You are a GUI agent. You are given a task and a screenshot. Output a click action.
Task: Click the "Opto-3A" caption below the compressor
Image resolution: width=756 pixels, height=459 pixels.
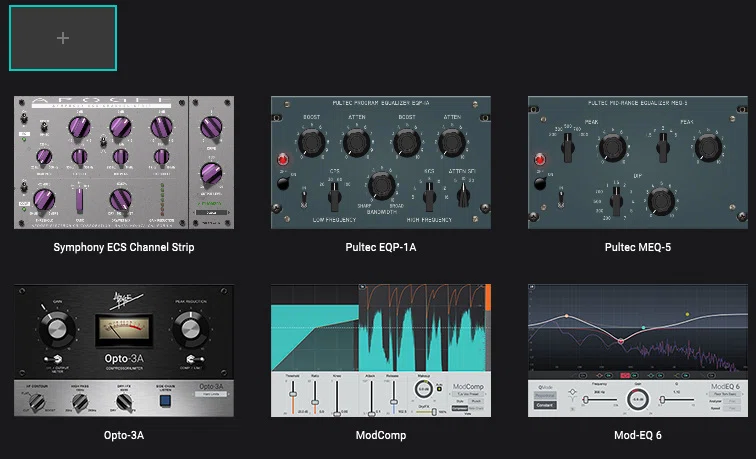(x=124, y=435)
